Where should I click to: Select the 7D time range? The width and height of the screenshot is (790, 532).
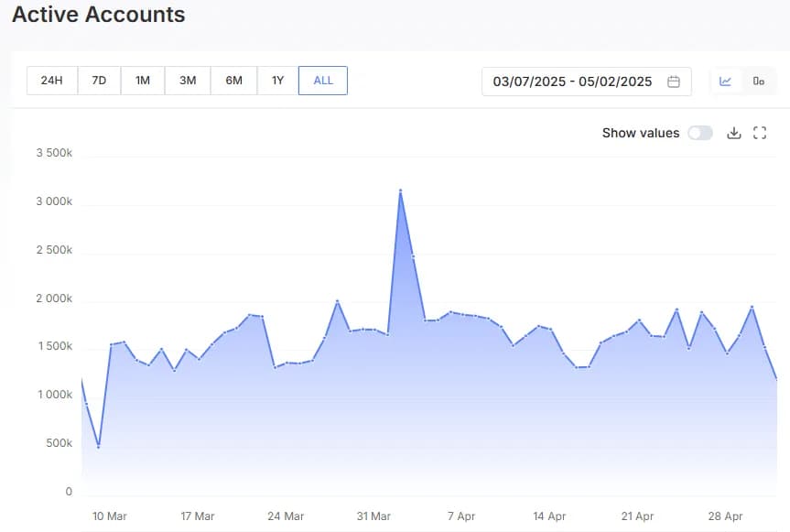(x=99, y=81)
